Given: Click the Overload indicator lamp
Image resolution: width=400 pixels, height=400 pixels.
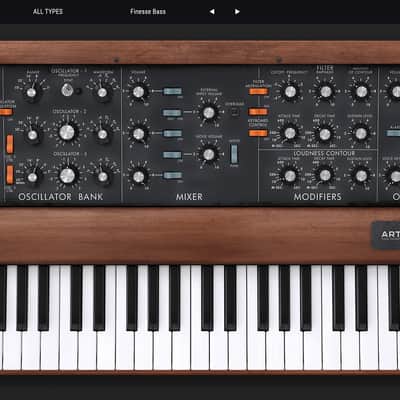Looking at the screenshot, I should point(235,112).
